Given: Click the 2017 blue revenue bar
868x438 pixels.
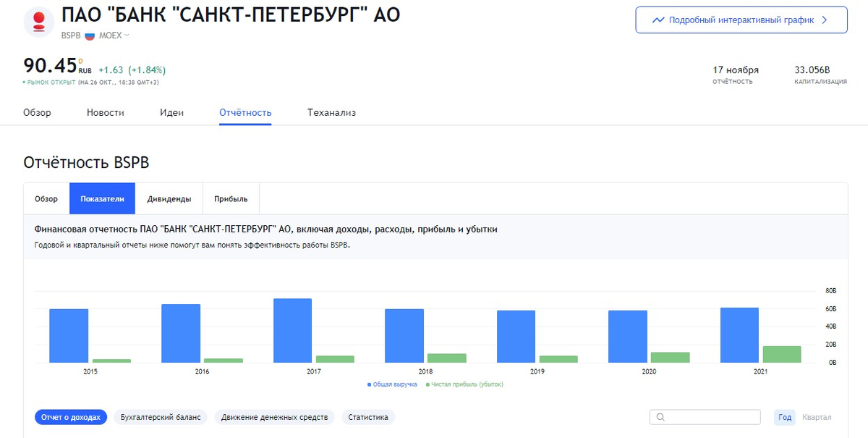Looking at the screenshot, I should coord(293,330).
